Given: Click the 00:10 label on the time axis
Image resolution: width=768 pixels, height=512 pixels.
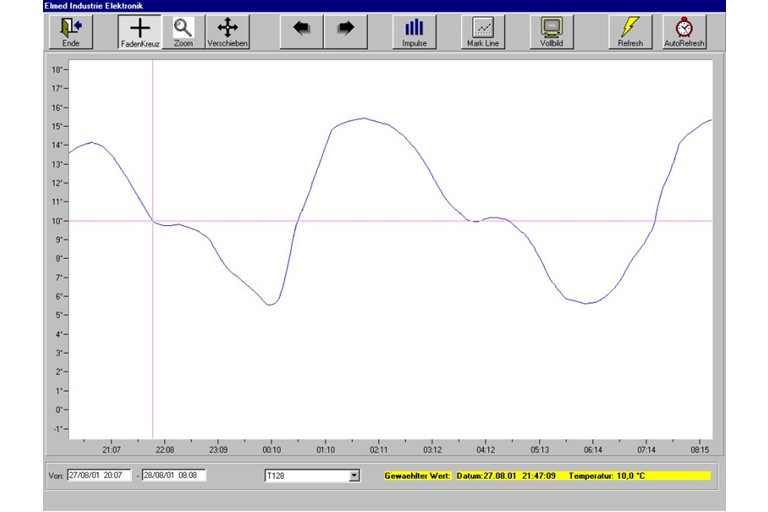Looking at the screenshot, I should (272, 450).
